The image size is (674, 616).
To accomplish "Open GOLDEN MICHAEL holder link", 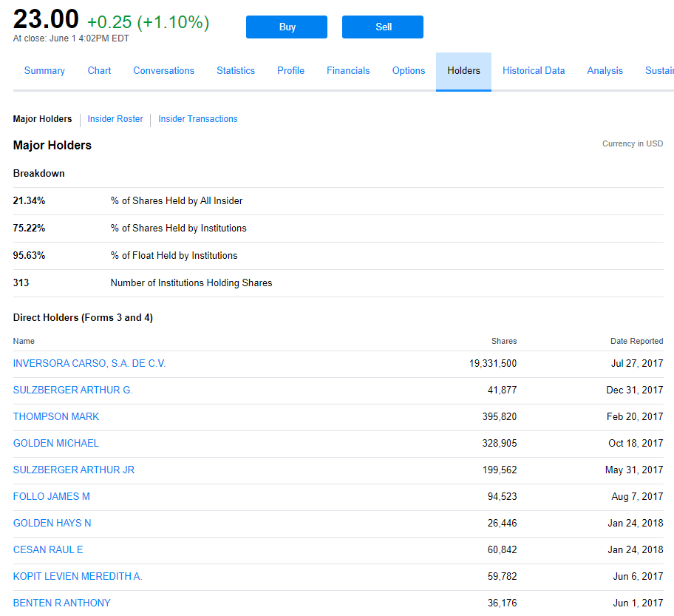I will point(56,444).
